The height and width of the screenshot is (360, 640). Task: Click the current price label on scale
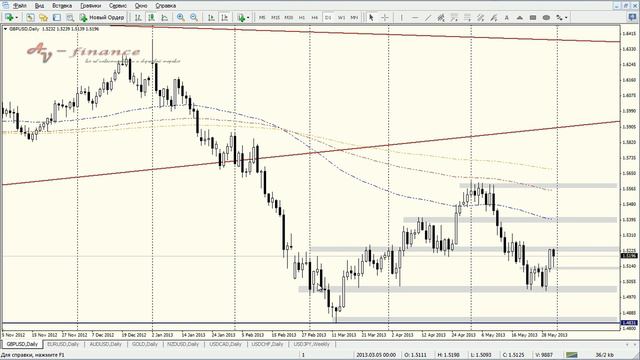point(629,256)
